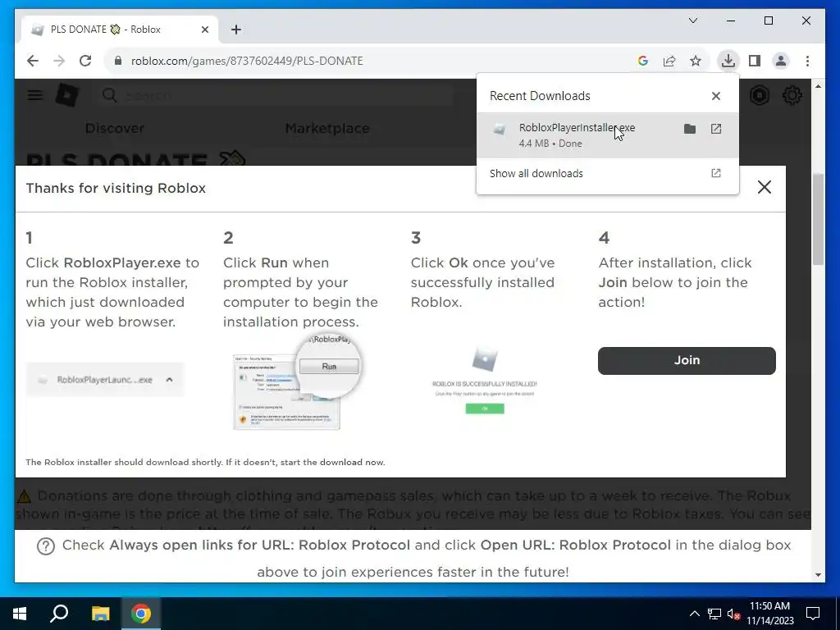Click the Roblox search field
Image resolution: width=840 pixels, height=630 pixels.
[276, 95]
